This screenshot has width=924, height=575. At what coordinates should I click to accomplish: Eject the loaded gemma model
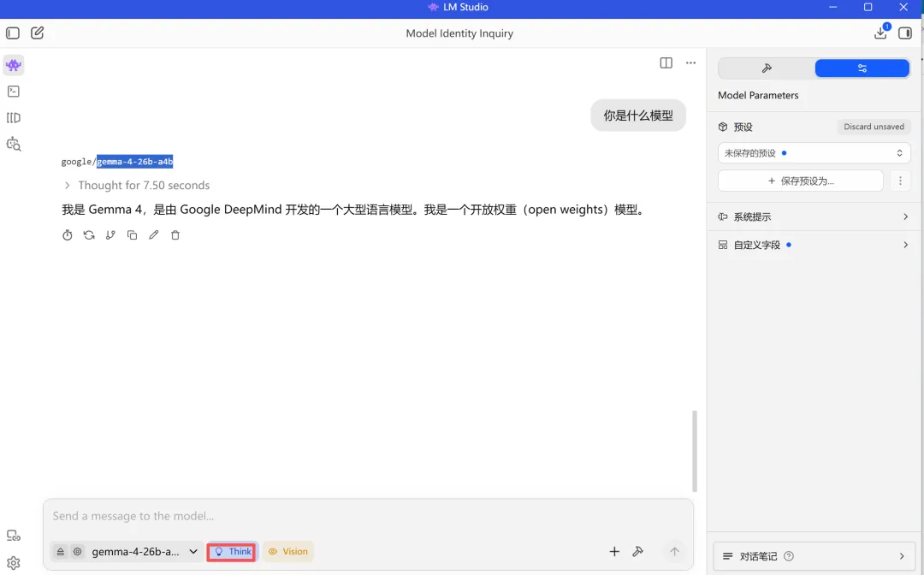pyautogui.click(x=60, y=551)
